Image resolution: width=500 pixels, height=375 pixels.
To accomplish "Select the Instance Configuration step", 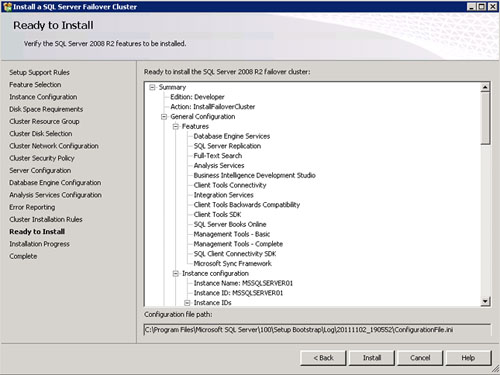I will [43, 97].
